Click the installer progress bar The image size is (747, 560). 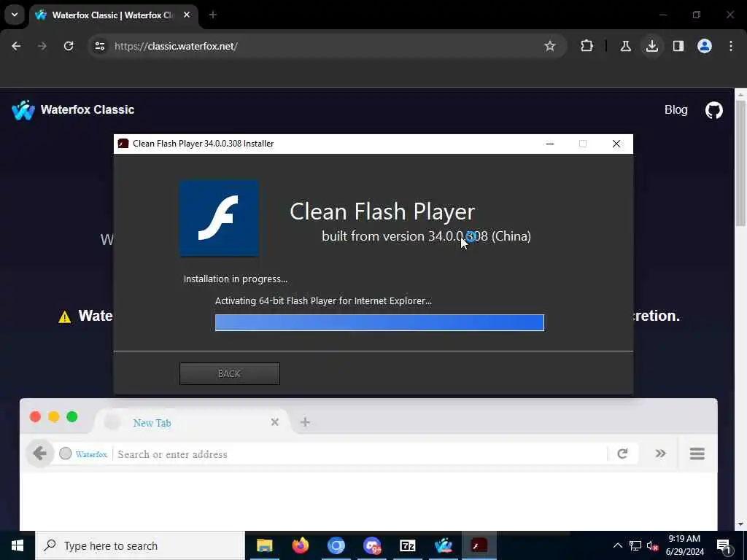pos(379,322)
